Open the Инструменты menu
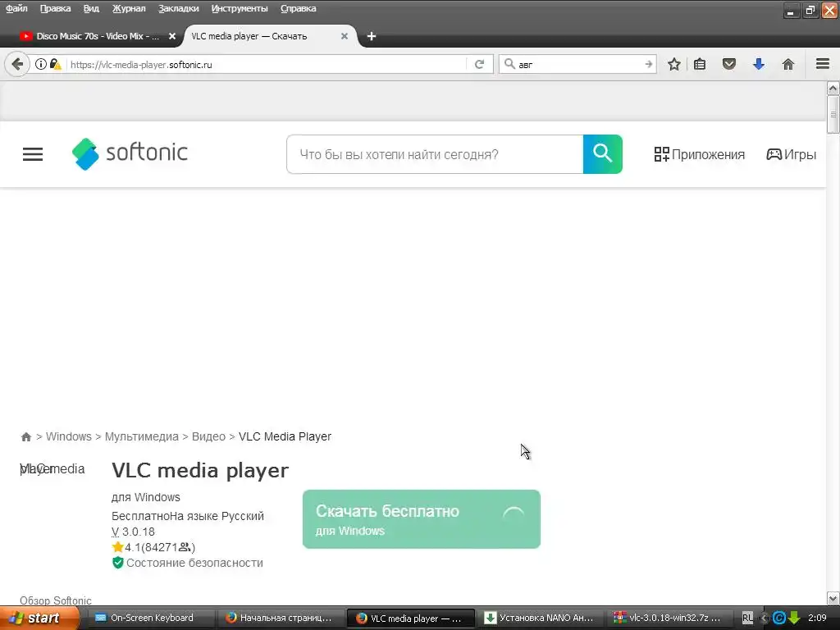Viewport: 840px width, 630px height. 240,8
